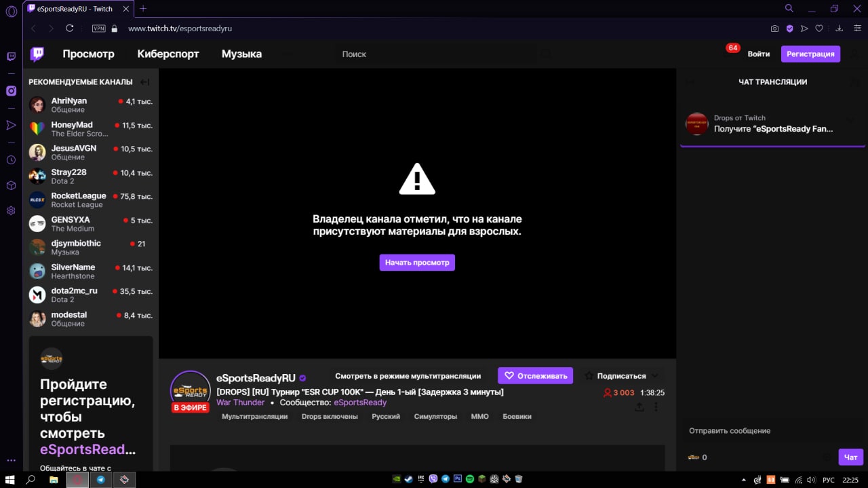The height and width of the screenshot is (488, 868).
Task: Open GENSYXA recommended channel
Action: pos(91,224)
